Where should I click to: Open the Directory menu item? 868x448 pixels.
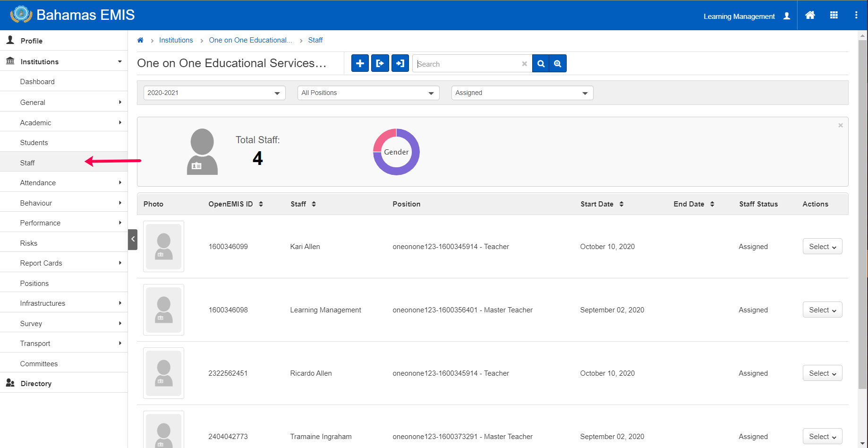tap(64, 383)
